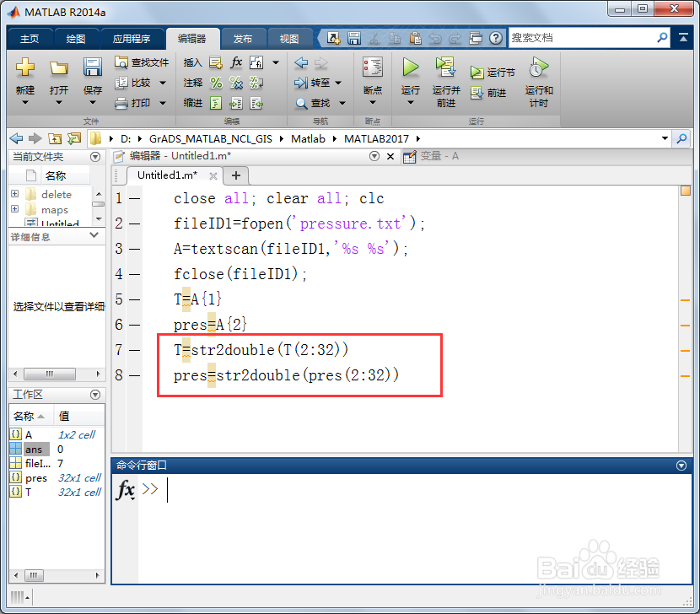This screenshot has width=700, height=614.
Task: Select the 编辑器 (Editor) ribbon tab
Action: click(192, 39)
